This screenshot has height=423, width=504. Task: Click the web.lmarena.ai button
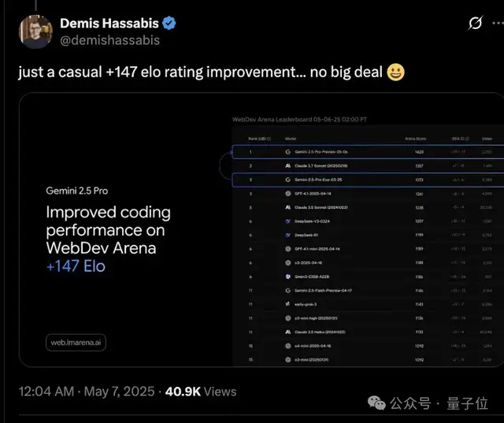76,343
